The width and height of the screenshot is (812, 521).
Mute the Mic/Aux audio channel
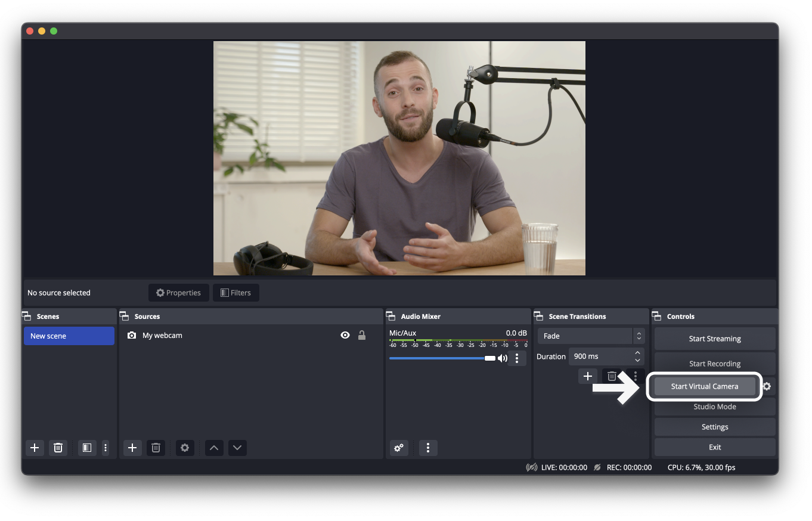click(502, 358)
